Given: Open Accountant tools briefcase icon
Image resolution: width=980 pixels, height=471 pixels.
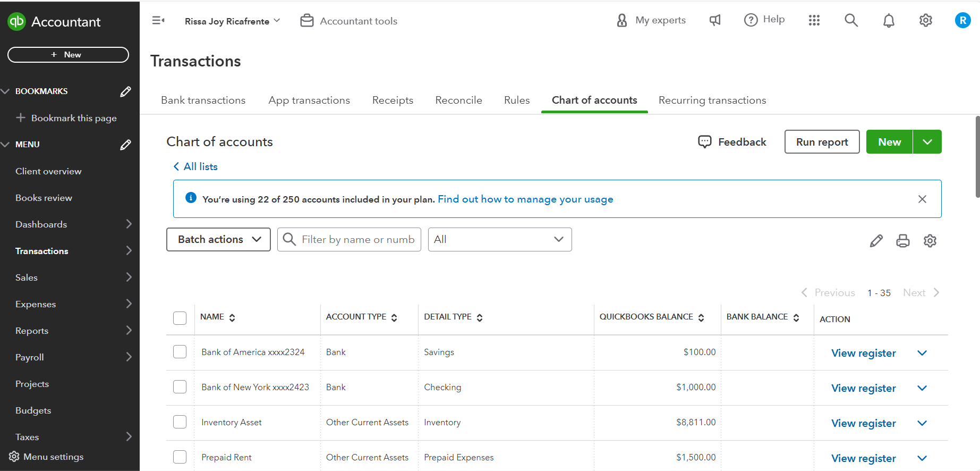Looking at the screenshot, I should (307, 21).
